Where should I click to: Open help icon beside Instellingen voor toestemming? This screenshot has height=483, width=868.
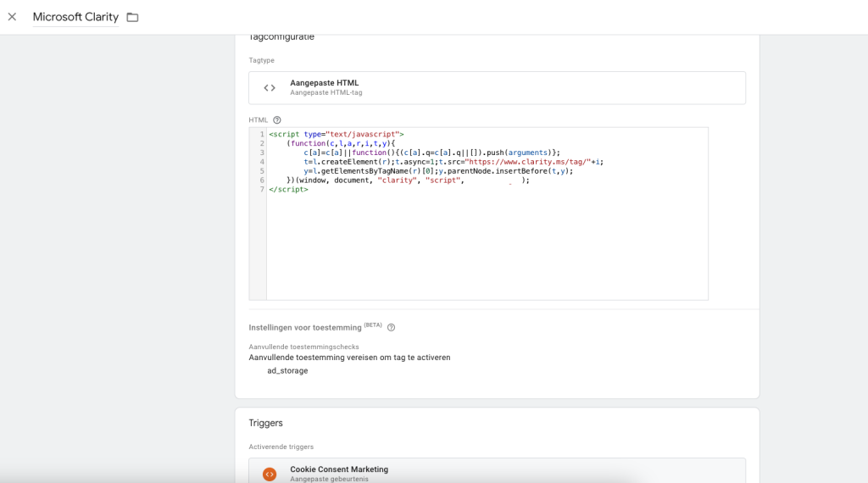pos(392,328)
